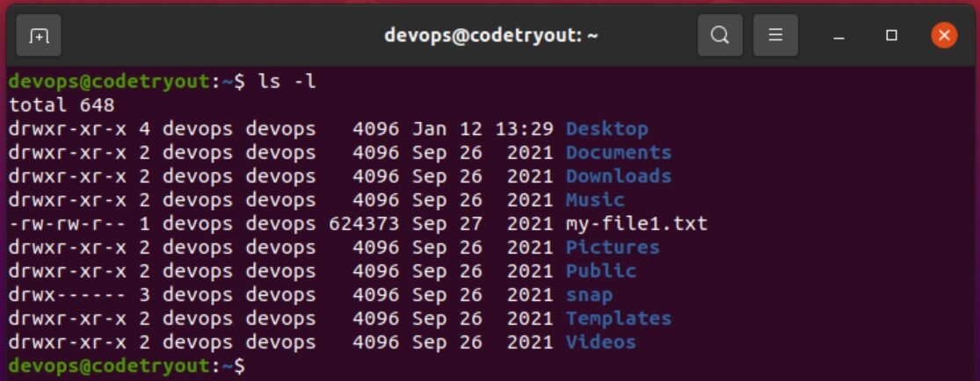Open a new terminal tab
The image size is (980, 381).
coord(38,36)
